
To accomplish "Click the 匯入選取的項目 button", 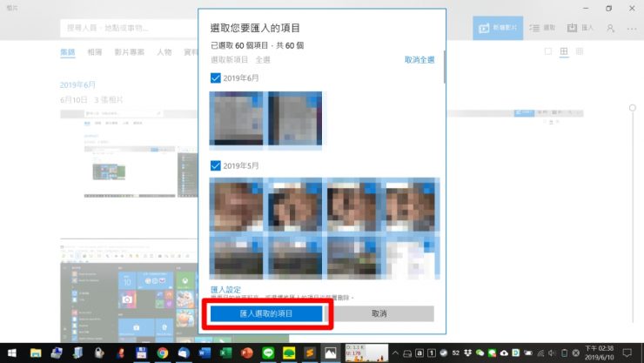I will click(x=266, y=313).
